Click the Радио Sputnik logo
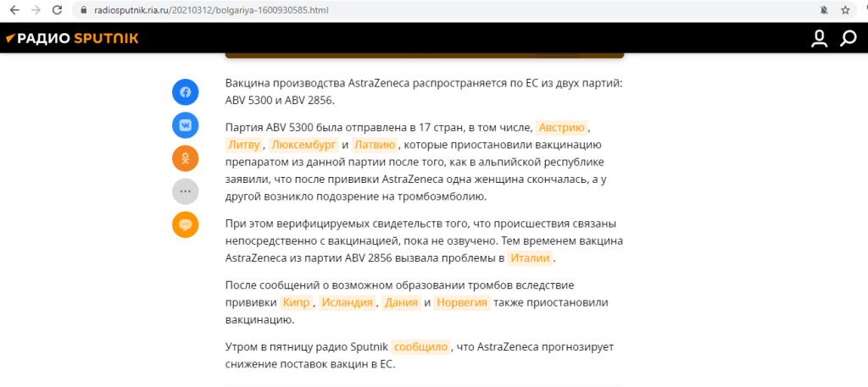This screenshot has height=387, width=868. coord(72,38)
